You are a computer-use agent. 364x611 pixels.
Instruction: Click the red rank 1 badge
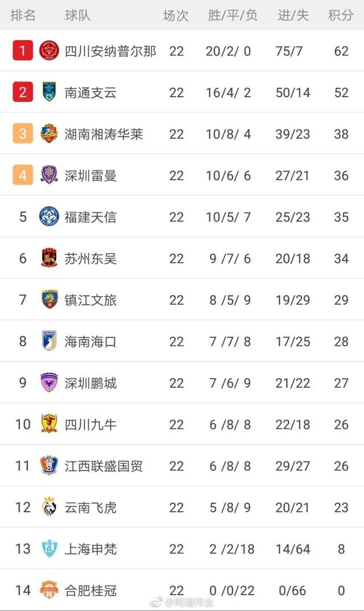click(x=23, y=51)
